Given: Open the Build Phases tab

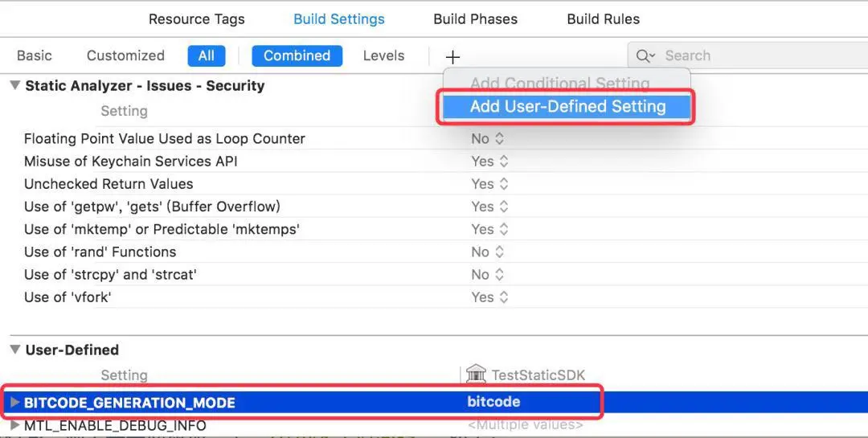Looking at the screenshot, I should point(476,18).
